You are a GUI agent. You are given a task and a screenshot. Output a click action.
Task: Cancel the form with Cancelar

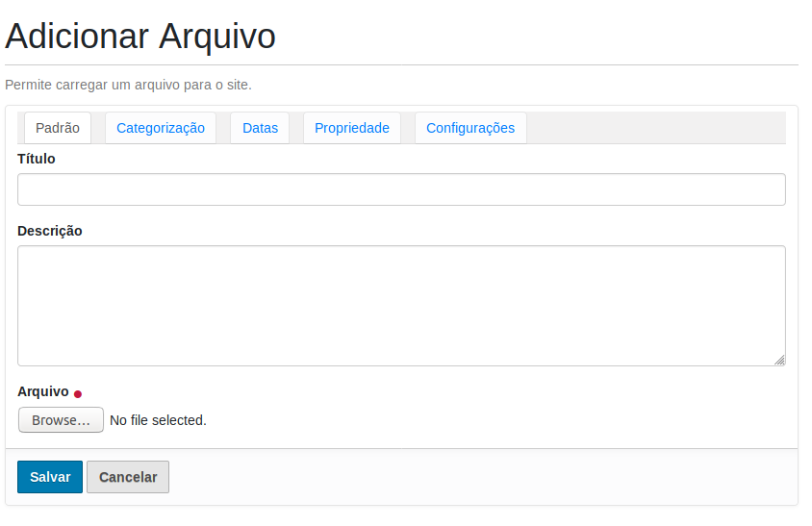(128, 477)
